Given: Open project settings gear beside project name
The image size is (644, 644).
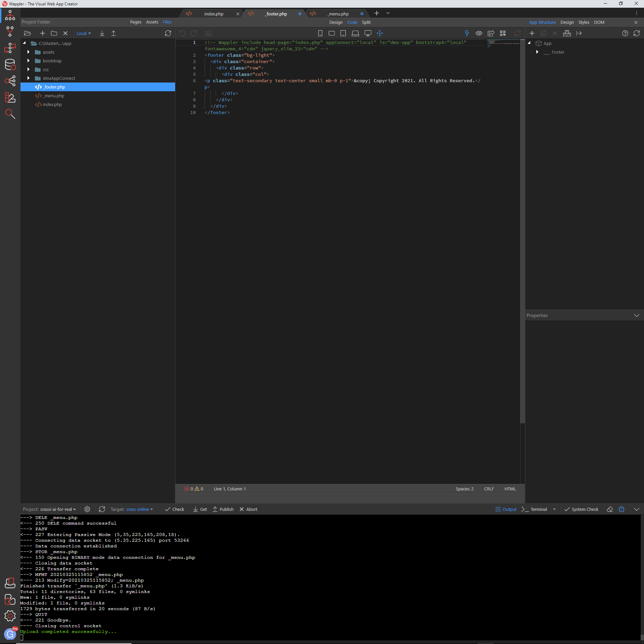Looking at the screenshot, I should click(x=87, y=509).
